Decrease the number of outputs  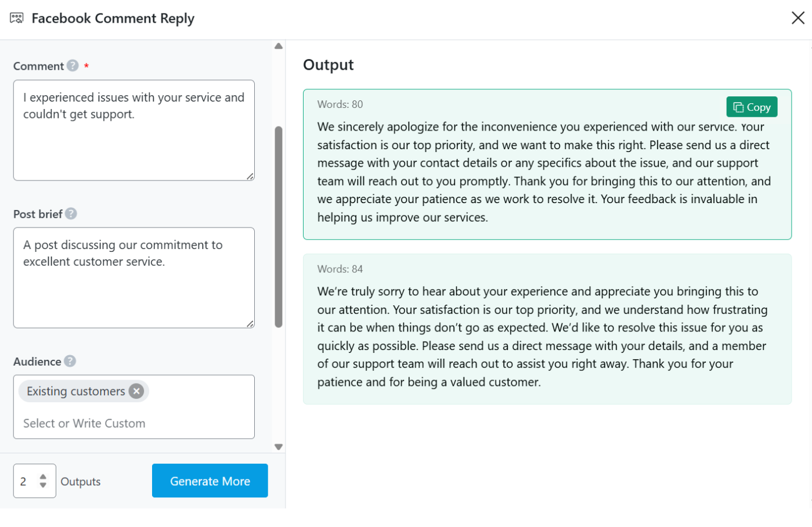click(x=43, y=485)
